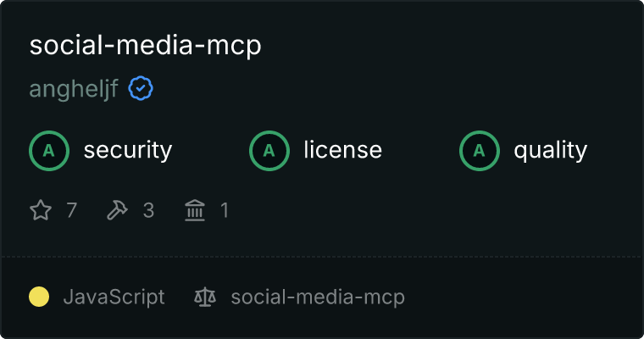Open the social-media-mcp license link in the footer
The height and width of the screenshot is (339, 644).
coord(318,297)
